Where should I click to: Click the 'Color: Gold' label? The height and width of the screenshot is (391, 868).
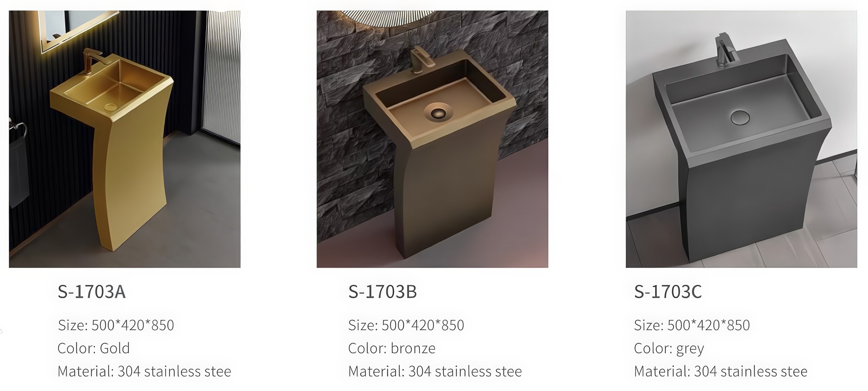[94, 348]
